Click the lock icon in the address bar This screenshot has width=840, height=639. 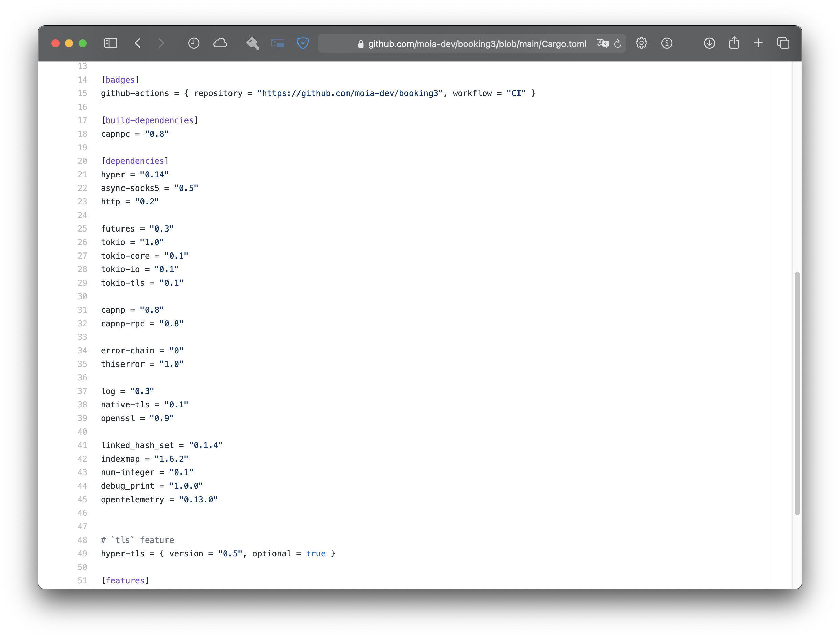360,44
